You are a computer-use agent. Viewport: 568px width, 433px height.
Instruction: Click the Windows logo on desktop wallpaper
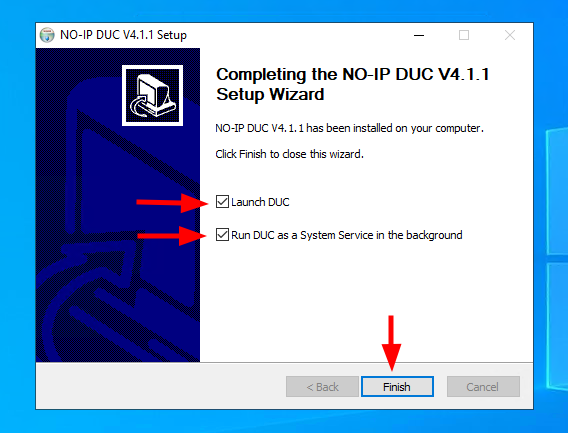tap(557, 259)
